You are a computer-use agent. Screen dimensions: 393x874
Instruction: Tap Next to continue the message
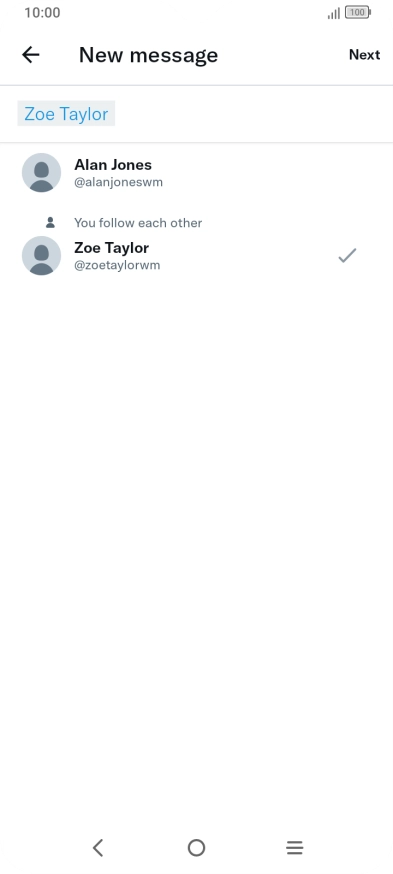point(365,55)
